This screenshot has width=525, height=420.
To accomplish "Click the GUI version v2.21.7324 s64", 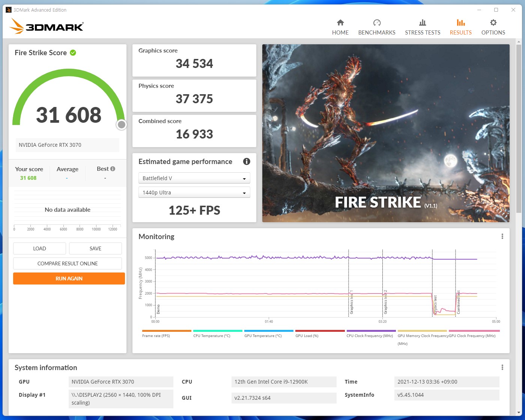I will tap(283, 398).
